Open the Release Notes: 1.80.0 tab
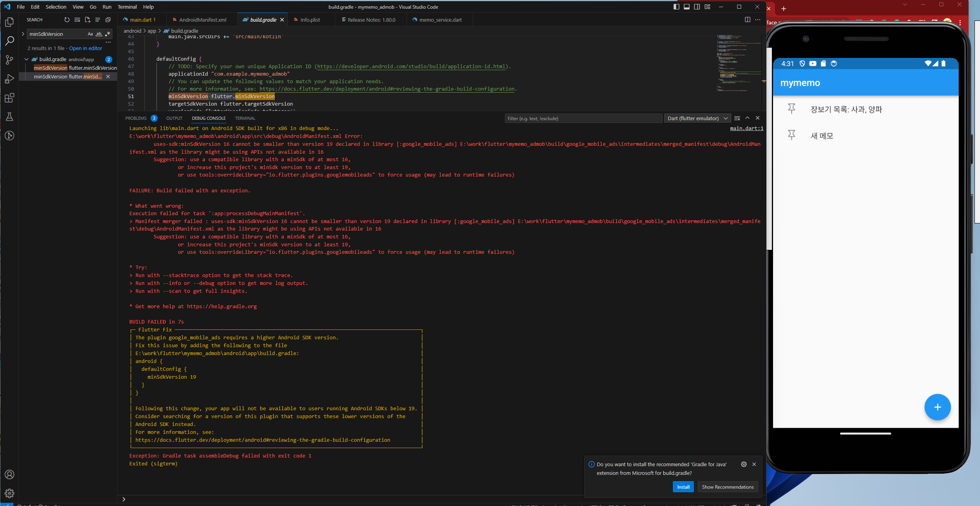Viewport: 980px width, 506px height. [371, 20]
